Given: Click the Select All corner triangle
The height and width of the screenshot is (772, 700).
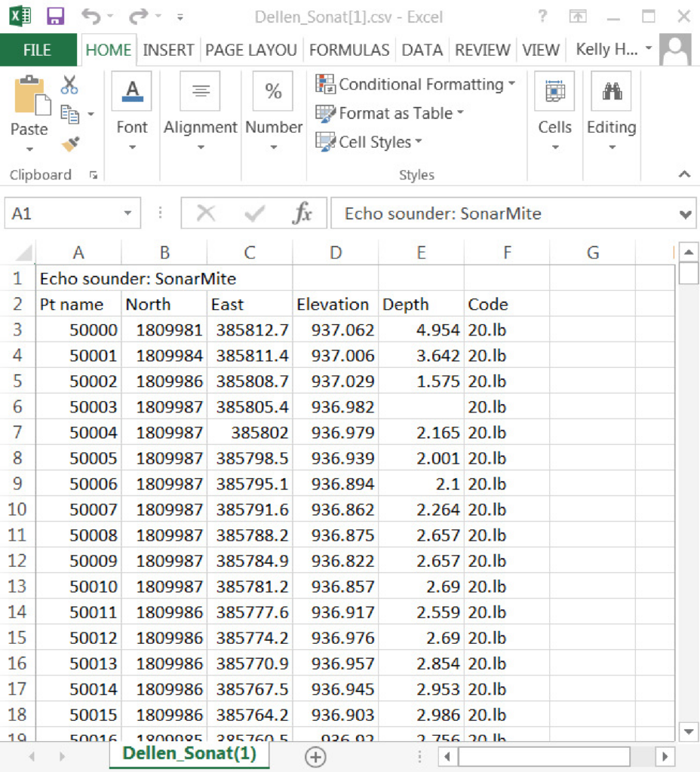Looking at the screenshot, I should coord(24,253).
